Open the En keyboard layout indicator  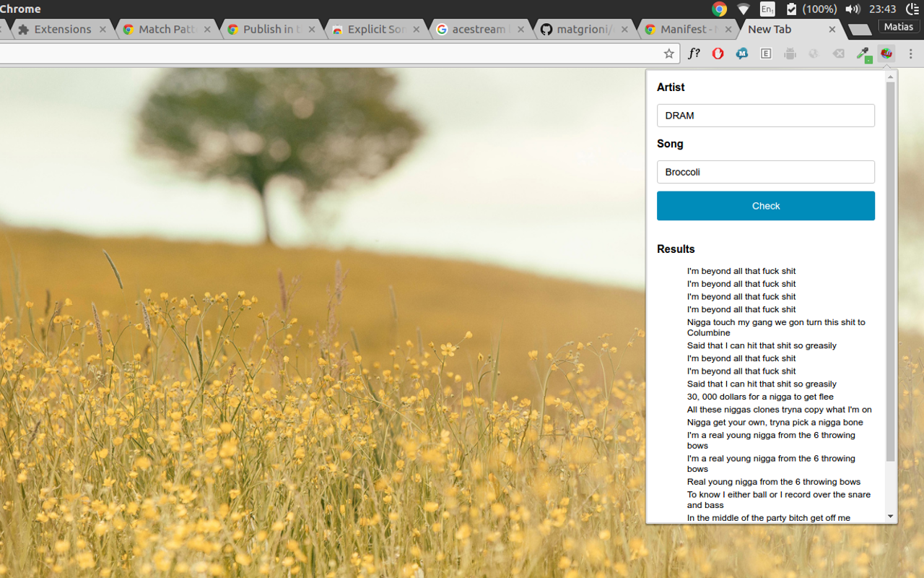(x=767, y=9)
